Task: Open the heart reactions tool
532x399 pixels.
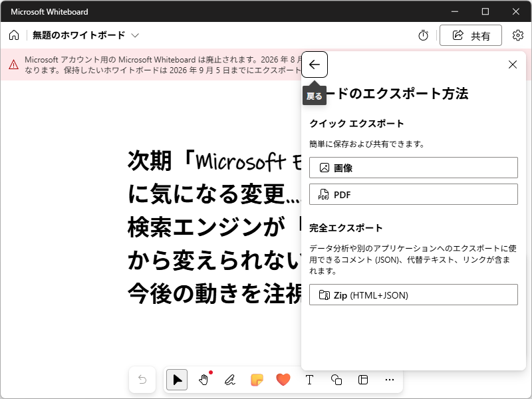Action: [283, 380]
